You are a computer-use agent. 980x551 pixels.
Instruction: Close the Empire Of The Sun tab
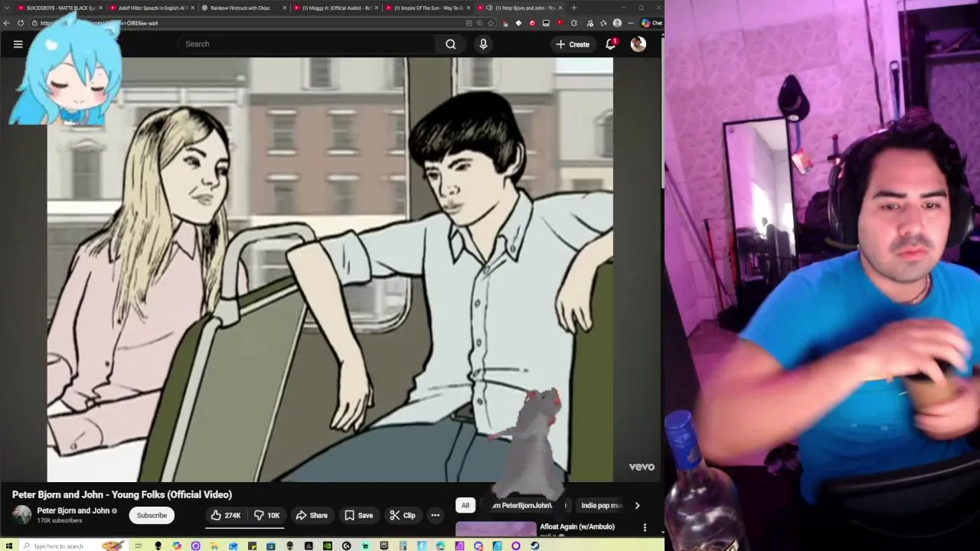pos(469,8)
